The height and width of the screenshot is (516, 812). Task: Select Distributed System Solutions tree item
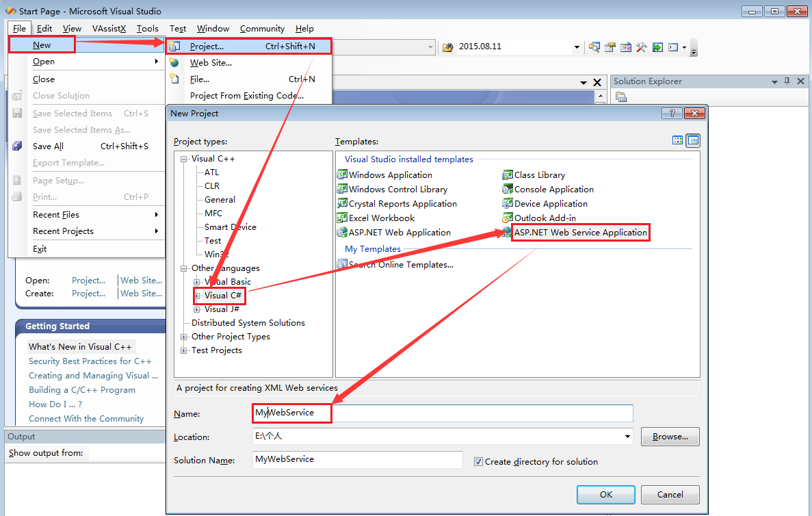pos(248,323)
